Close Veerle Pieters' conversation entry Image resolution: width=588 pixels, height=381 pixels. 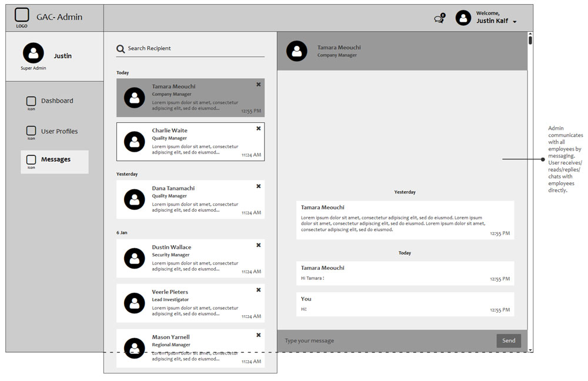click(x=258, y=290)
